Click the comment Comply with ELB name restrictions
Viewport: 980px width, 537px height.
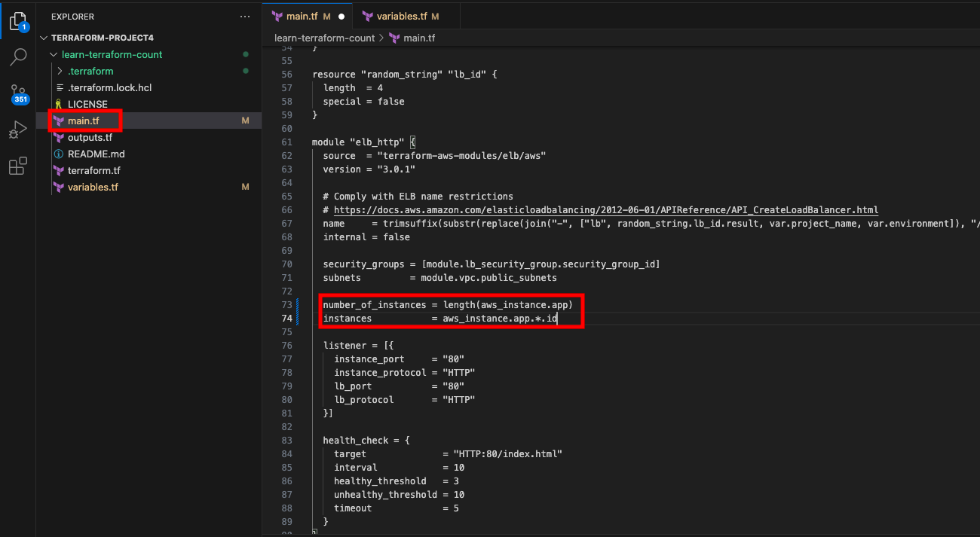418,197
